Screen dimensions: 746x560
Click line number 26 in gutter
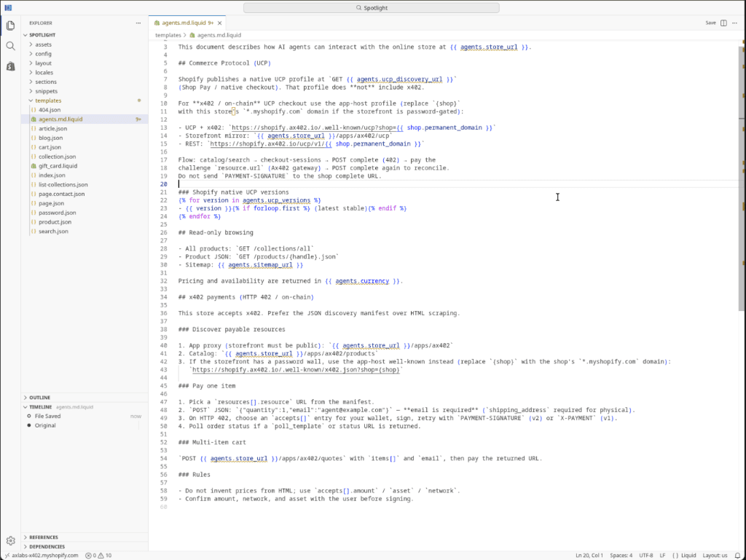164,232
